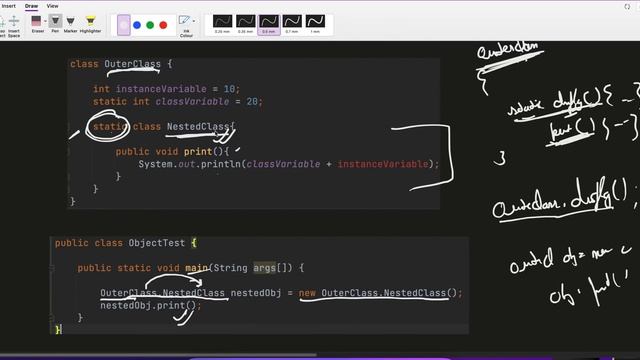
Task: Choose the white ink colour swatch
Action: [124, 25]
